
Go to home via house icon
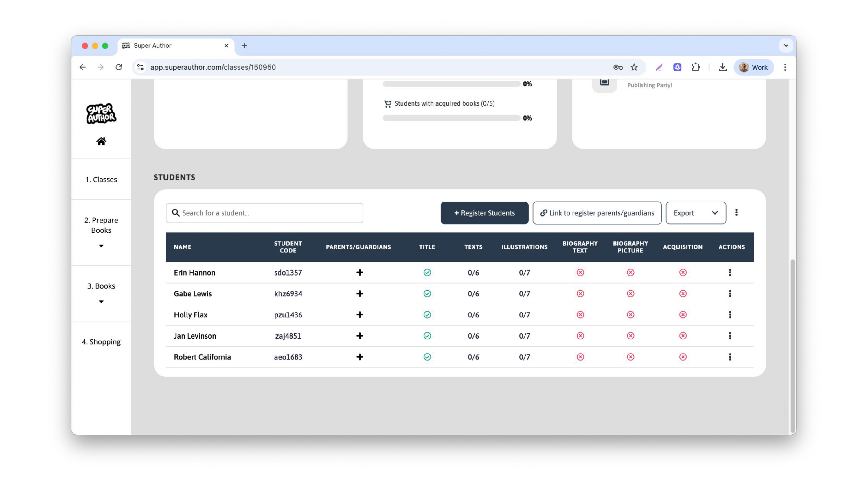point(101,141)
